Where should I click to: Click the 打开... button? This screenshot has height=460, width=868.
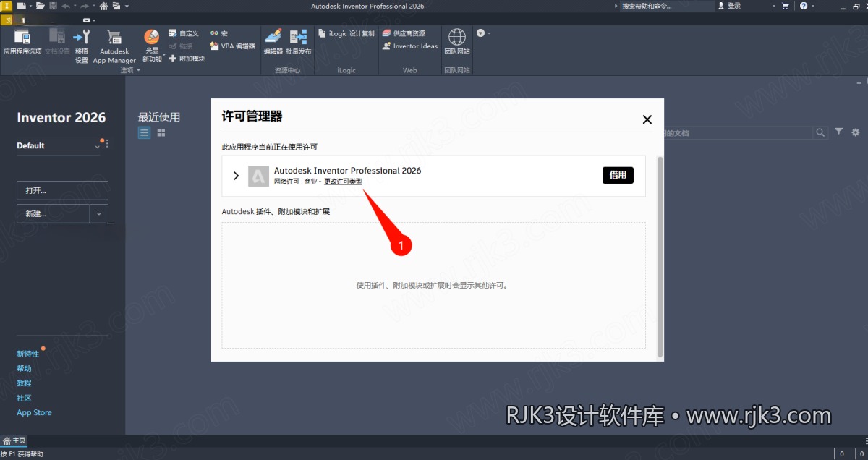coord(62,191)
